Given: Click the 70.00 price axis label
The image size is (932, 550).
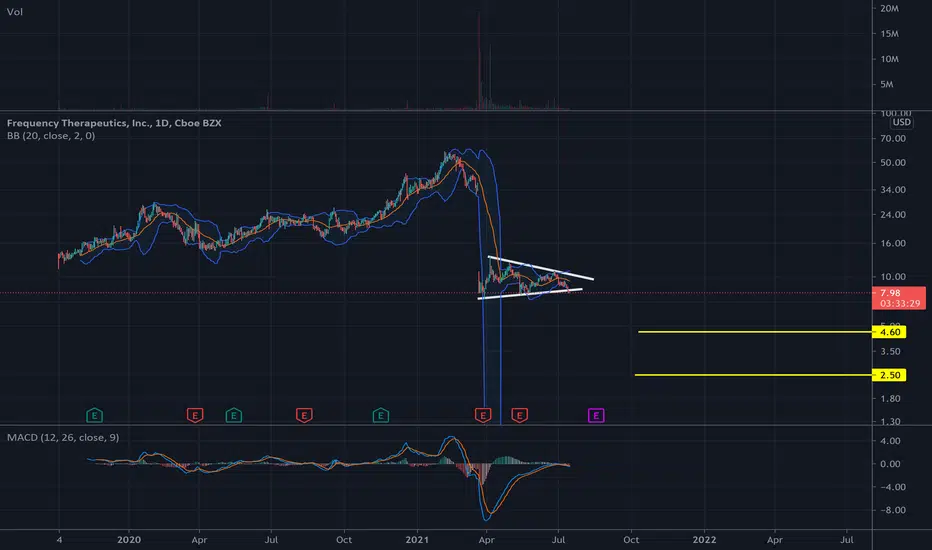Looking at the screenshot, I should click(893, 139).
